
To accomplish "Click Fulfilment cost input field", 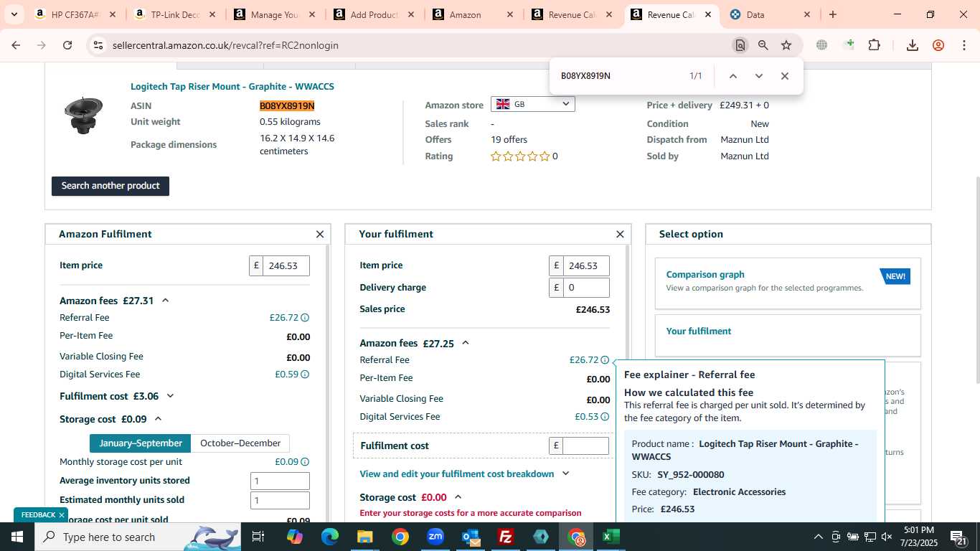I will click(586, 446).
